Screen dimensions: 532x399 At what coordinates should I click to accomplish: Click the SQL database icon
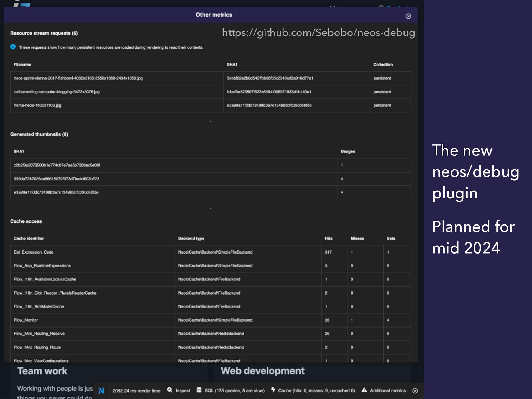click(x=199, y=390)
